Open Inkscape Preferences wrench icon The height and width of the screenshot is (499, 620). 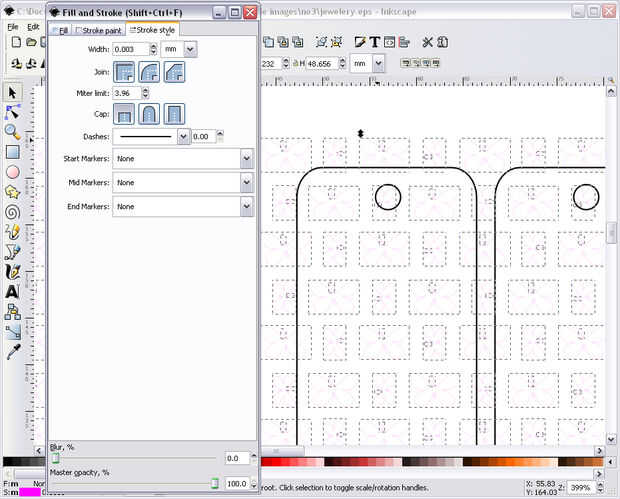point(427,42)
